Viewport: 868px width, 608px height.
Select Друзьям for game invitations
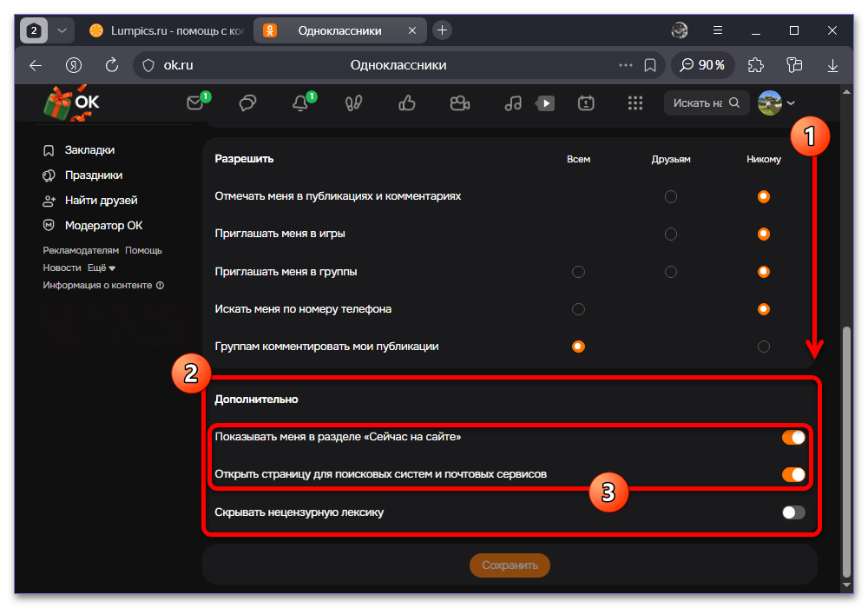[670, 235]
